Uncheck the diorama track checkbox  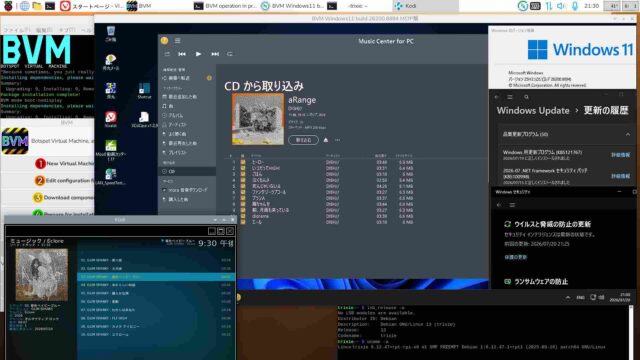tap(243, 216)
